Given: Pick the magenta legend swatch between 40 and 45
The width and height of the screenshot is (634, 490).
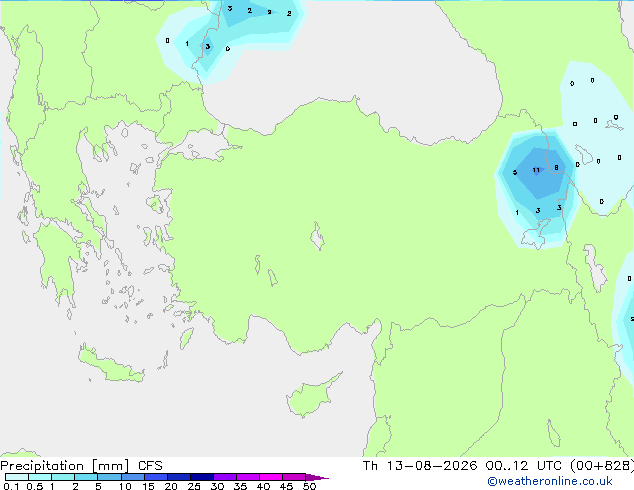Looking at the screenshot, I should [x=271, y=477].
